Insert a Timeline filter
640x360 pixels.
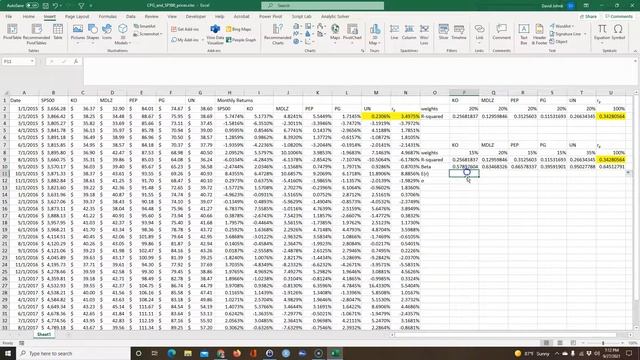click(x=459, y=32)
